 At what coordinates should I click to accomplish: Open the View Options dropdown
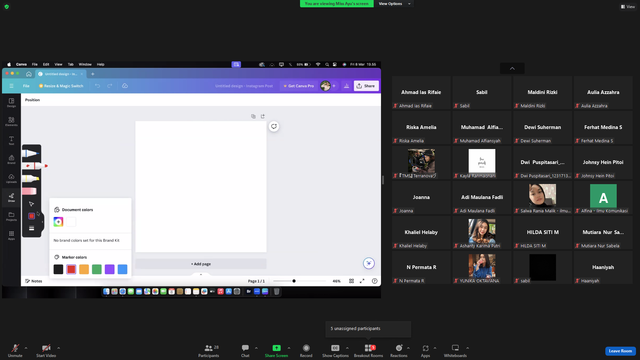tap(394, 4)
